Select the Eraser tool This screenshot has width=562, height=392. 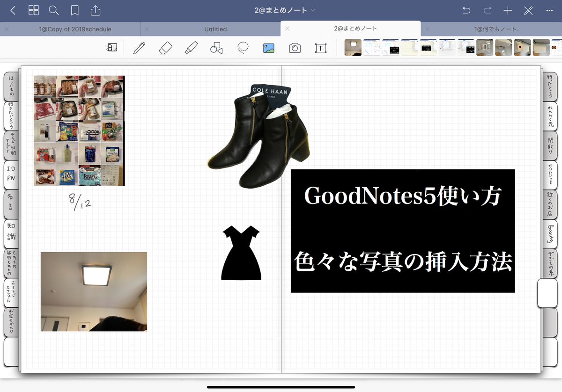[x=165, y=48]
